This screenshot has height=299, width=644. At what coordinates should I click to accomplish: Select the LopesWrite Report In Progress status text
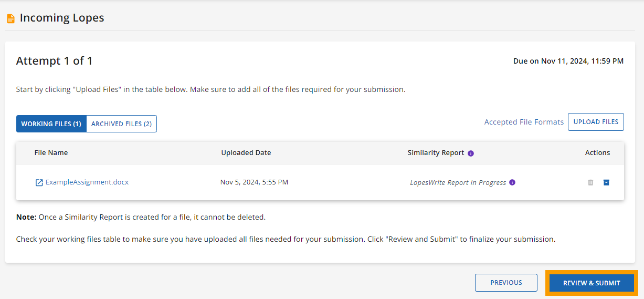click(x=458, y=183)
